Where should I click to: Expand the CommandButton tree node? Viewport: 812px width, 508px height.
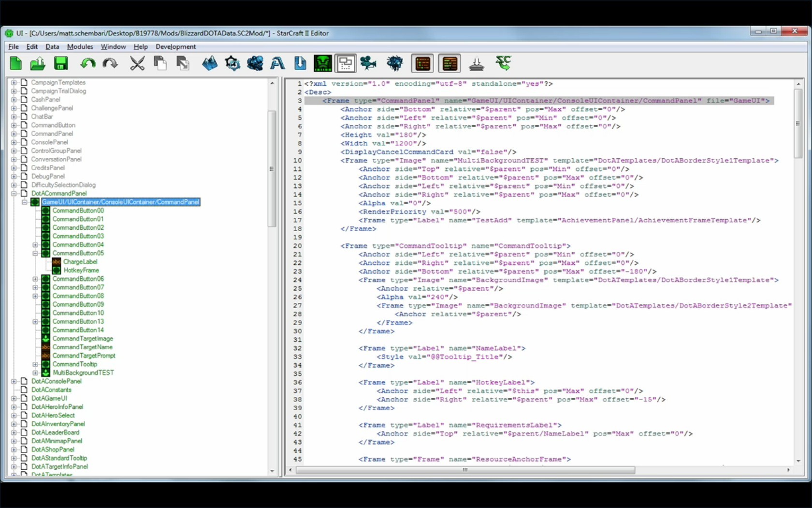click(x=14, y=125)
